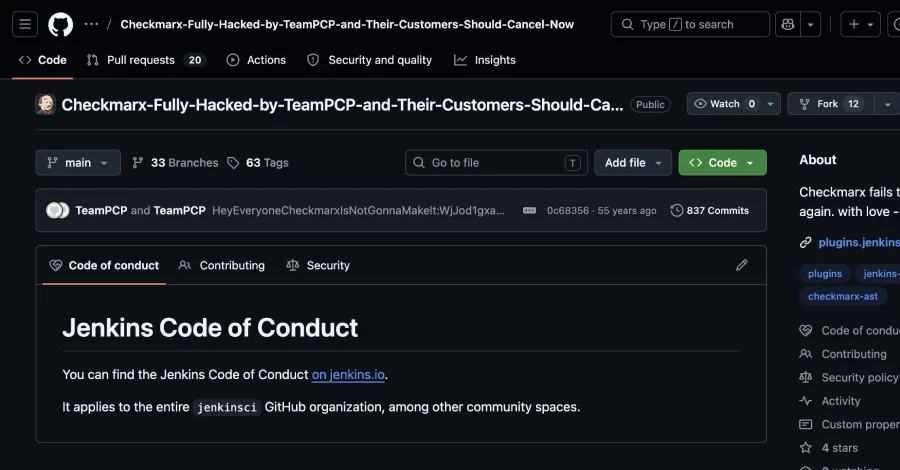
Task: Open the Security policy tab in the readme
Action: tap(318, 265)
